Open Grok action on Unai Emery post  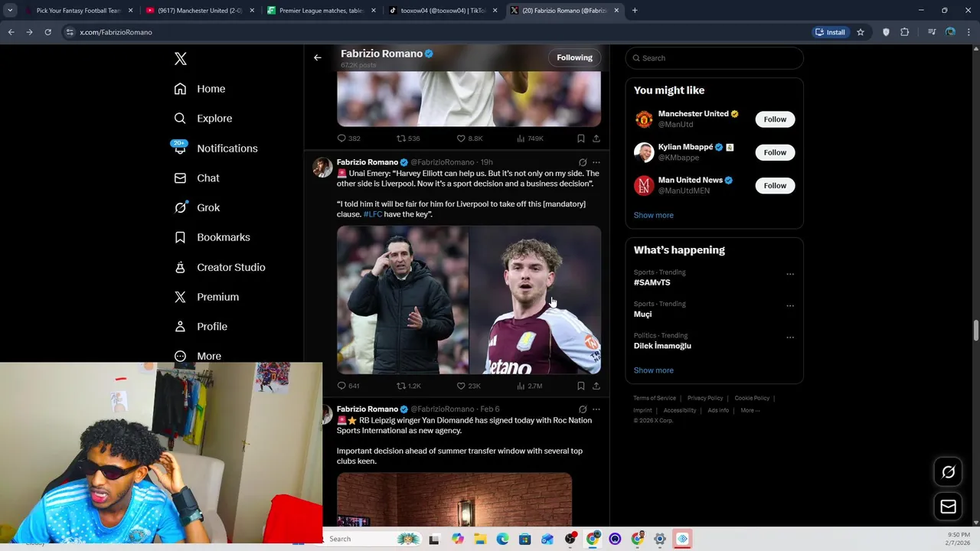583,162
